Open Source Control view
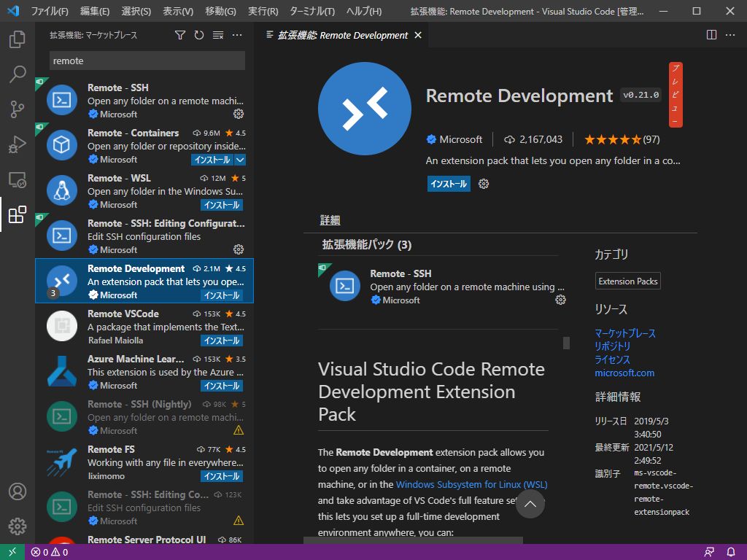Screen dimensions: 747x560 [x=18, y=109]
